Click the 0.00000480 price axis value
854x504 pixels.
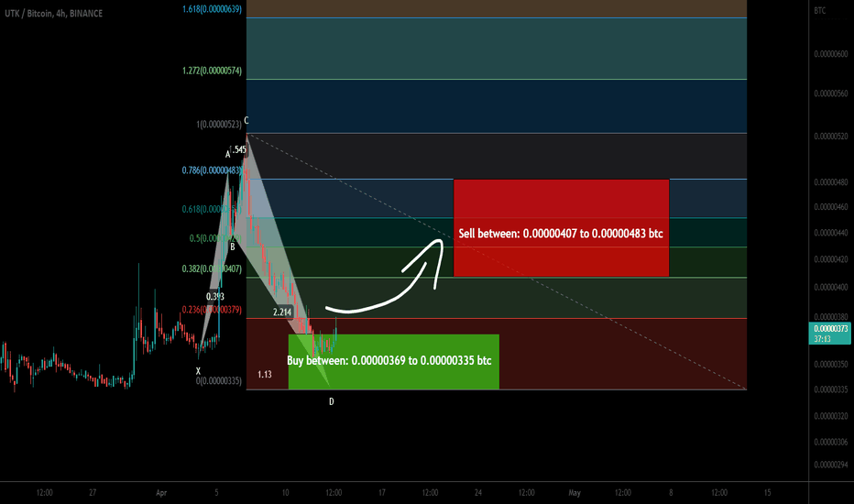pos(831,182)
